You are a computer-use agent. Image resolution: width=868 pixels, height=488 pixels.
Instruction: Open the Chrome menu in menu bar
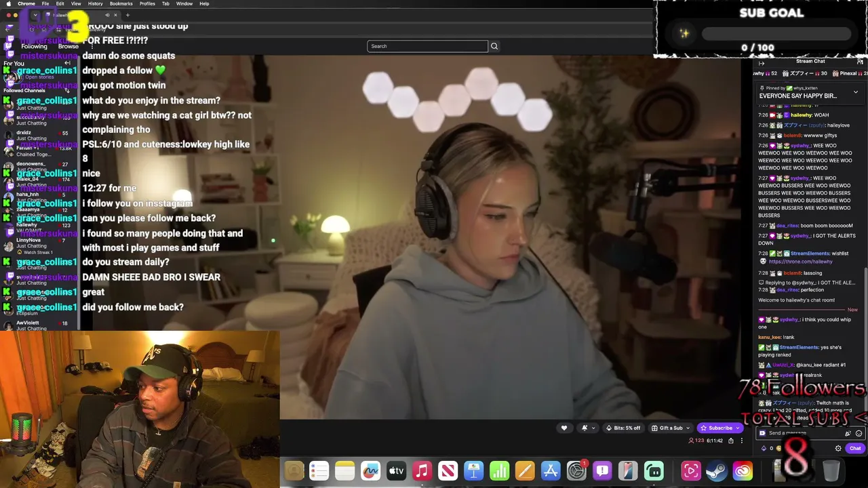click(x=26, y=3)
